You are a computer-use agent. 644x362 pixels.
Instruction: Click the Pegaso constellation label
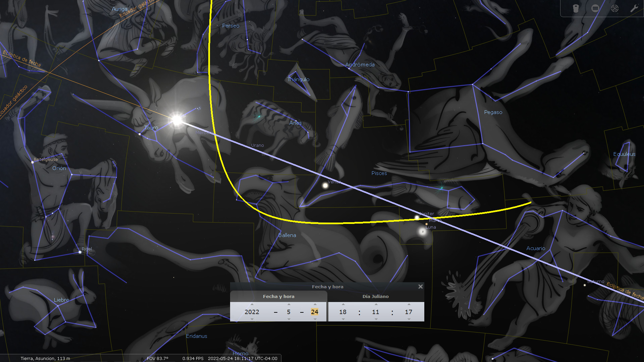[493, 112]
